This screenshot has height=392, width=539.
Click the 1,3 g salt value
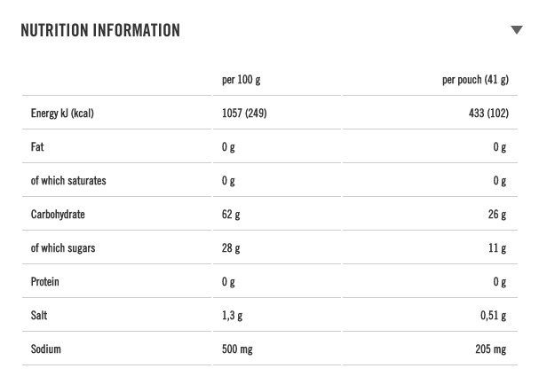click(x=233, y=316)
